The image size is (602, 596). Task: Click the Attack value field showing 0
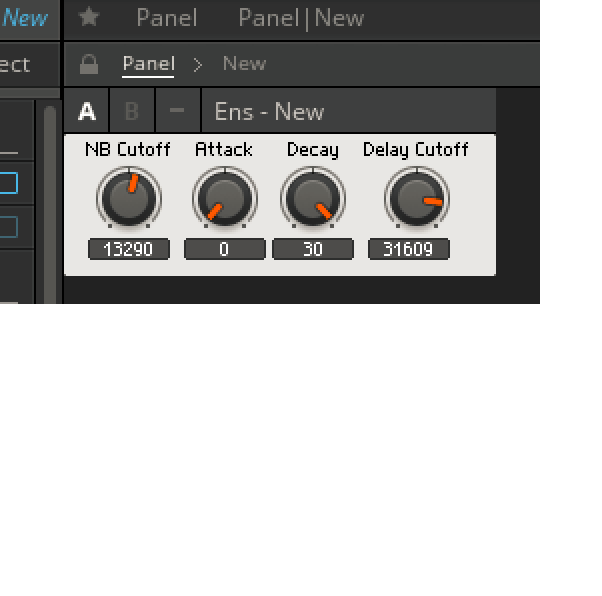click(225, 249)
